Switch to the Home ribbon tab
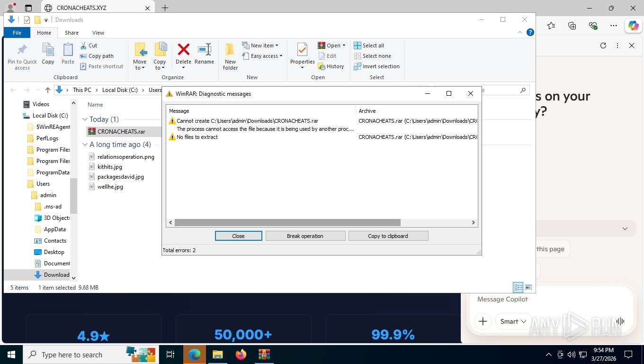Viewport: 644px width, 364px height. pos(44,33)
